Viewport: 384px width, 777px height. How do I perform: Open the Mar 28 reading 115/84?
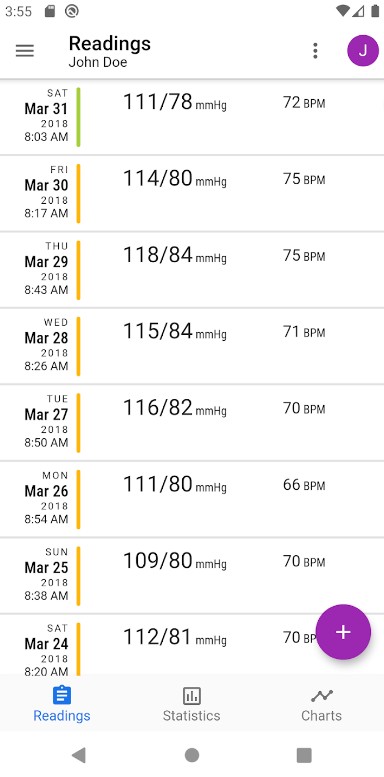[x=192, y=346]
